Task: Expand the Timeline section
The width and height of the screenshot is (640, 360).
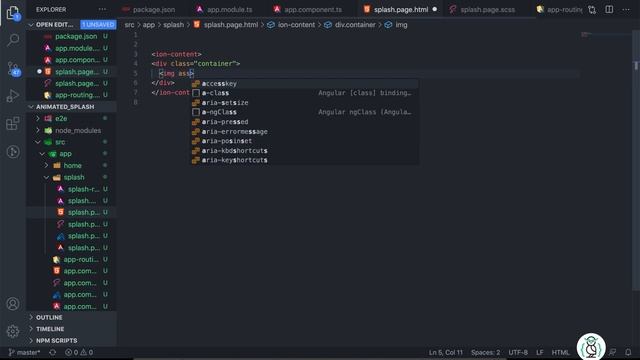Action: tap(50, 329)
